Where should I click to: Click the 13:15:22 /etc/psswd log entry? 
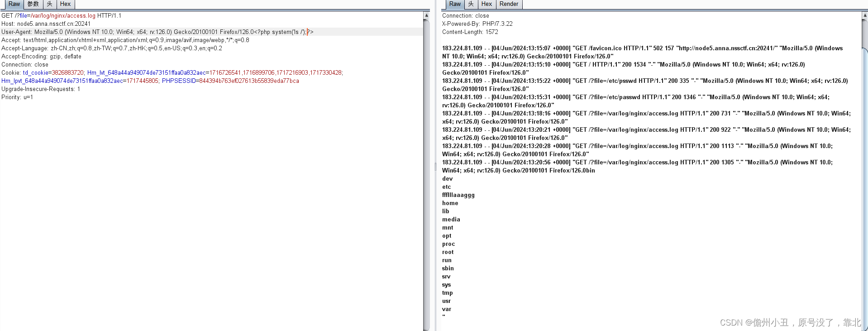645,85
